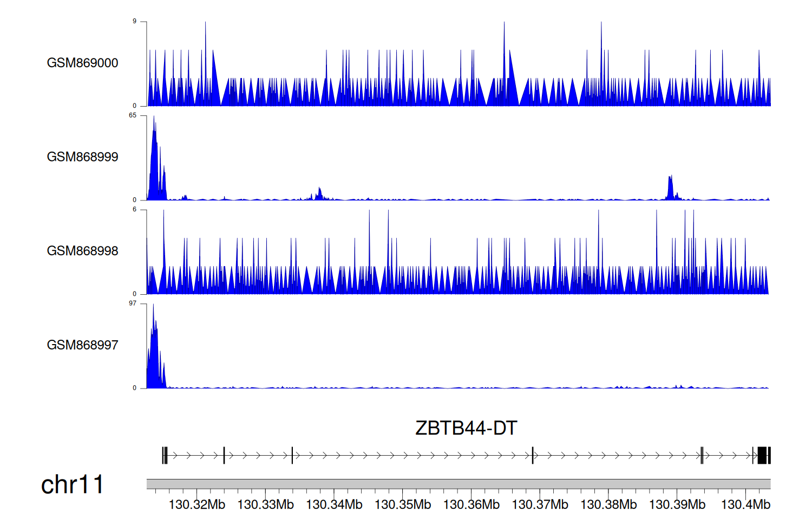Viewport: 812px width, 531px height.
Task: Click the 130.35Mb coordinate label
Action: point(403,505)
